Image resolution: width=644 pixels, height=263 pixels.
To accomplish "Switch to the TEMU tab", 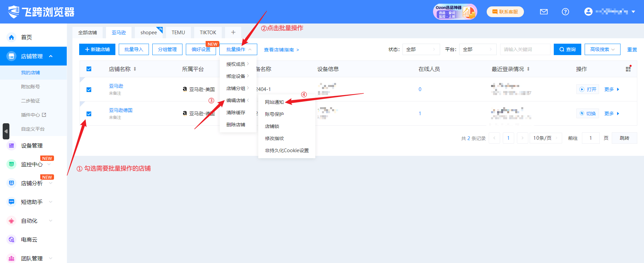I will 178,33.
